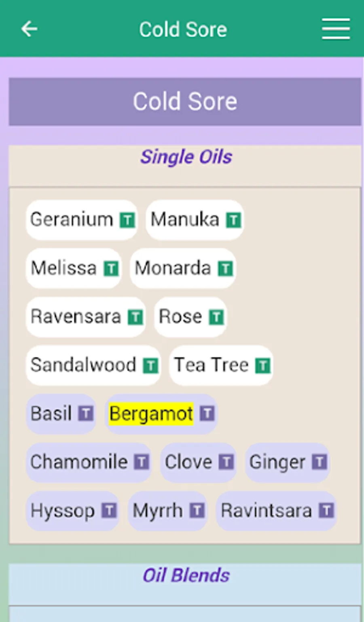This screenshot has height=622, width=364.
Task: Open the hamburger menu
Action: (336, 29)
